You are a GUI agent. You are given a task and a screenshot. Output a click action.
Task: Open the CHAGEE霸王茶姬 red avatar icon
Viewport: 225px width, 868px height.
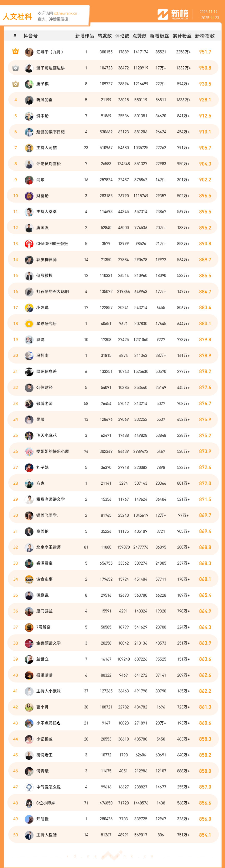pos(29,244)
